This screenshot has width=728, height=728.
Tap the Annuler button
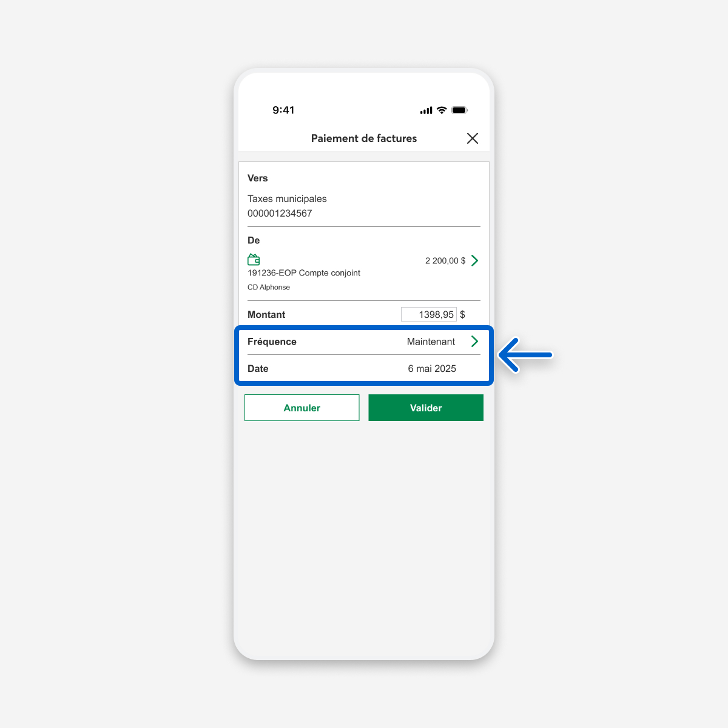coord(302,408)
